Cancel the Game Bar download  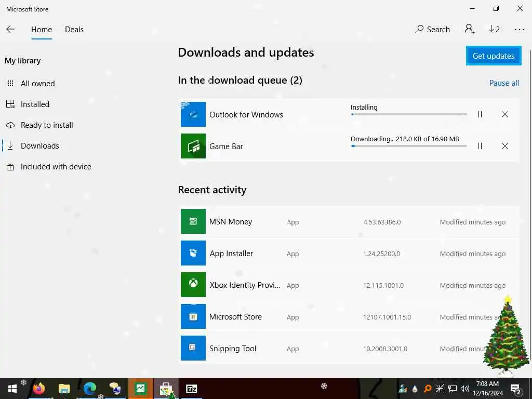pyautogui.click(x=505, y=146)
